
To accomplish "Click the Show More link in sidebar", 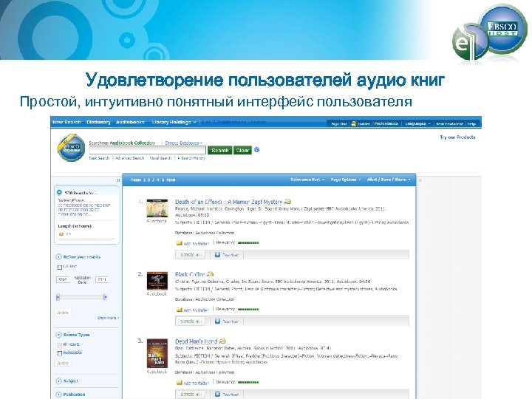I will click(x=108, y=318).
